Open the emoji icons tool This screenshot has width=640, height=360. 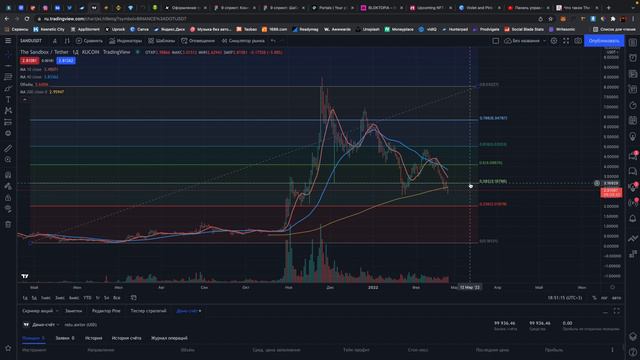pyautogui.click(x=8, y=133)
